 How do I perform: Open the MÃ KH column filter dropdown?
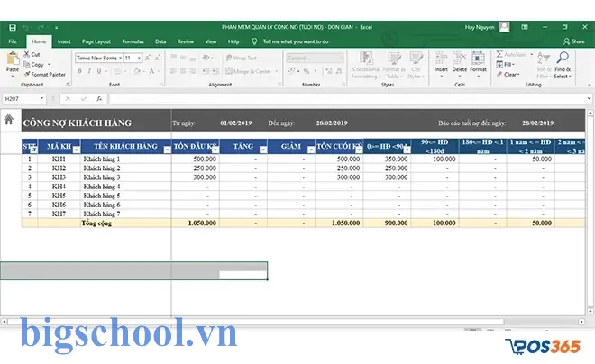(x=77, y=150)
